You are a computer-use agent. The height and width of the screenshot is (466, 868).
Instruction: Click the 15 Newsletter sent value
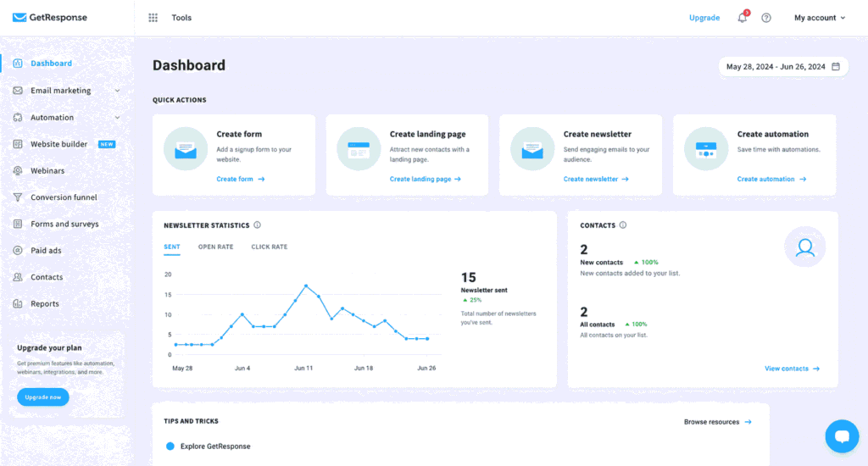pos(468,277)
